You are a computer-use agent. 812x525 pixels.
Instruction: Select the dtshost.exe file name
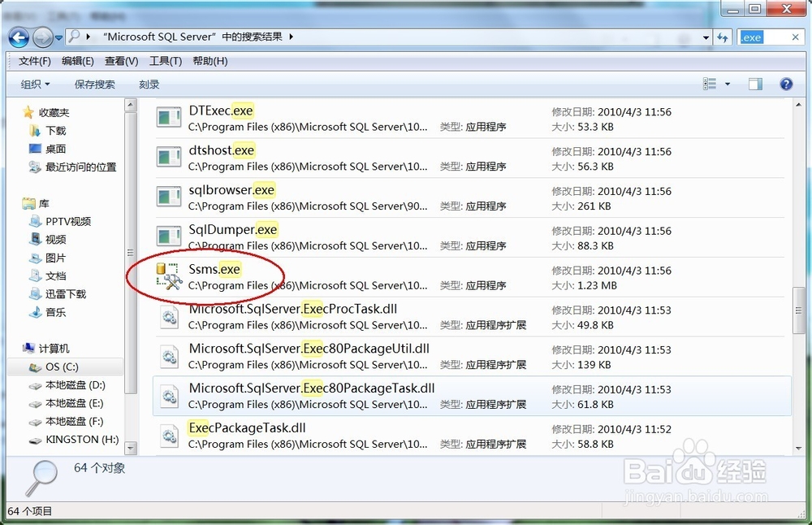(222, 150)
